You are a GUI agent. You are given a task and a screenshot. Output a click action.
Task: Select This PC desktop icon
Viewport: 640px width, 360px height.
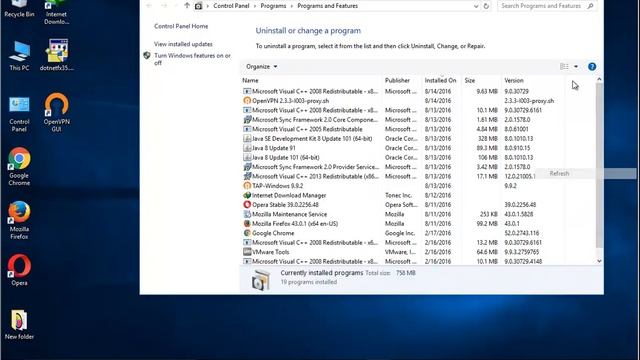tap(19, 56)
